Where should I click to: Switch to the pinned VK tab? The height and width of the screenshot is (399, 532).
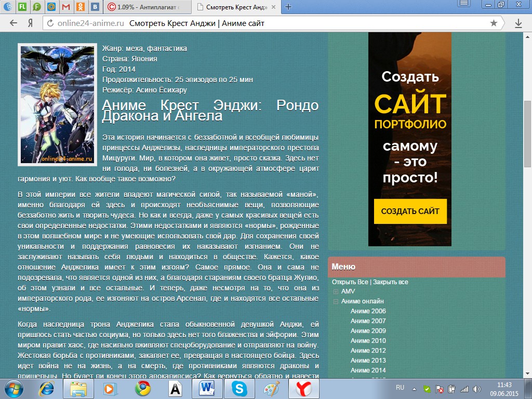(96, 7)
